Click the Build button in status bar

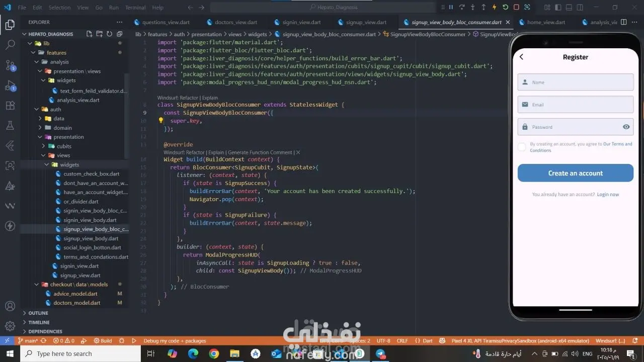103,340
